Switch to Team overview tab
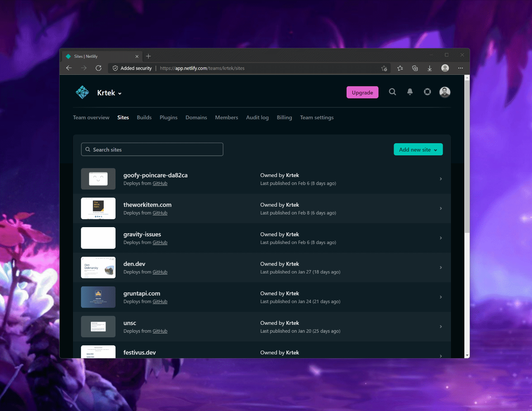 (x=91, y=118)
